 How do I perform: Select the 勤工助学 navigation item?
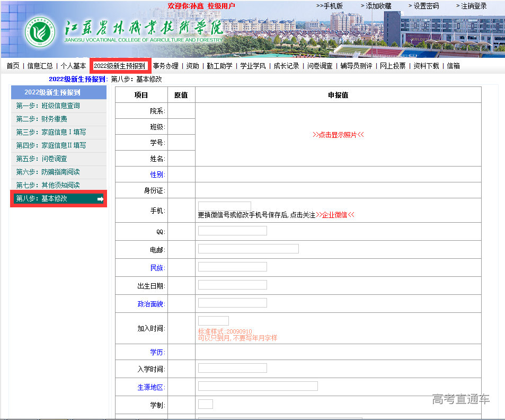(x=219, y=66)
